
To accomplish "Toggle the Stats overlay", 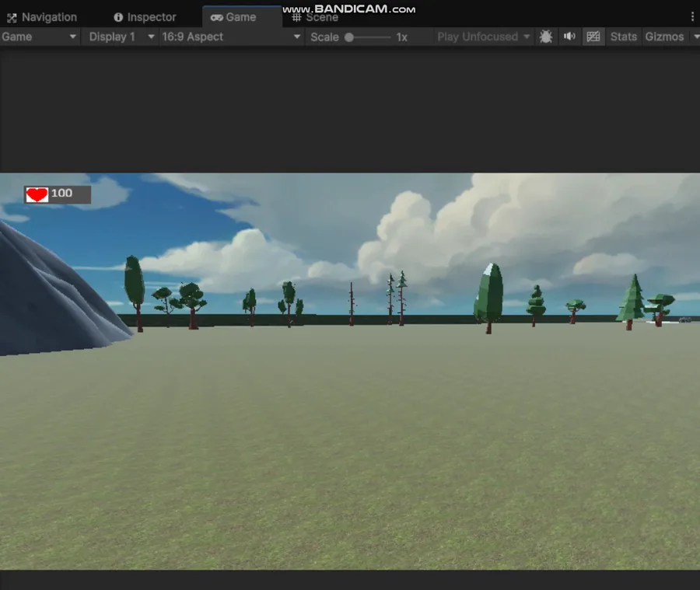I will (x=623, y=37).
